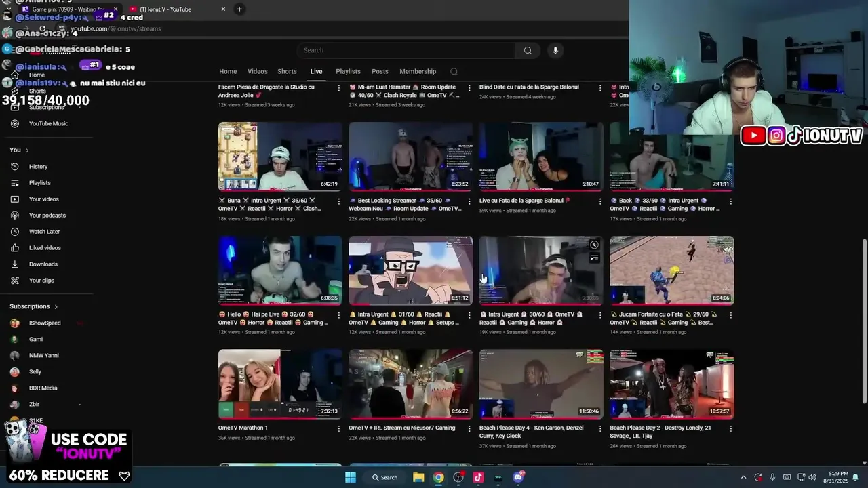Reload the page with refresh icon
The image size is (868, 488).
[x=42, y=28]
